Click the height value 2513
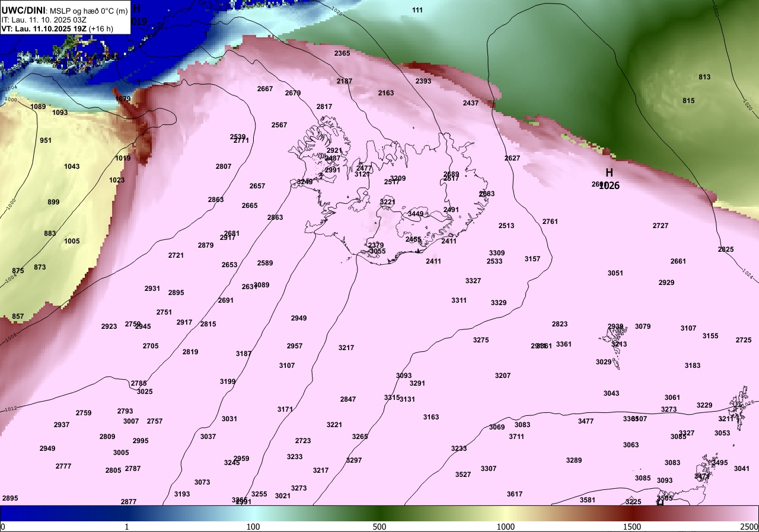This screenshot has height=532, width=759. click(x=506, y=226)
